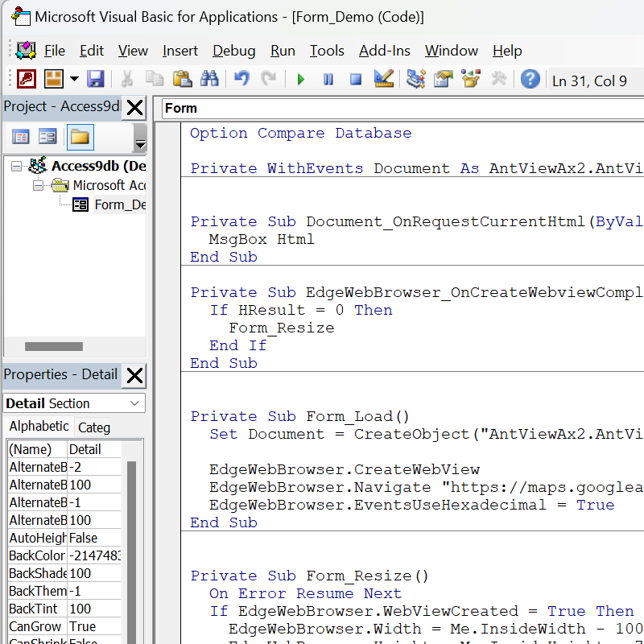Collapse the Access9db project tree node
Screen dimensions: 644x644
[x=18, y=167]
